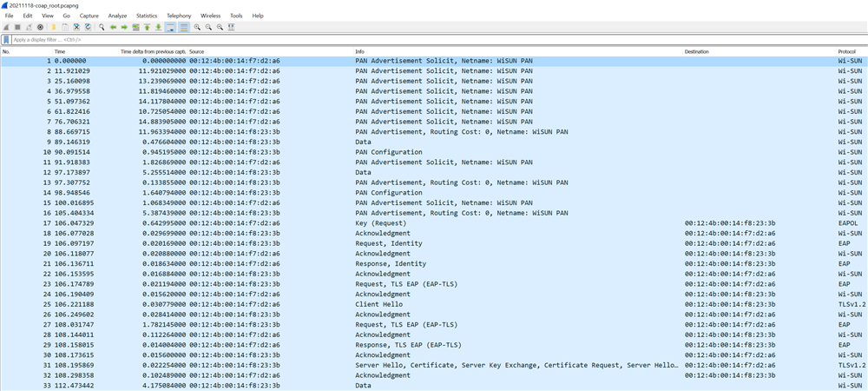Click the Zoom out main window text icon

pyautogui.click(x=208, y=27)
